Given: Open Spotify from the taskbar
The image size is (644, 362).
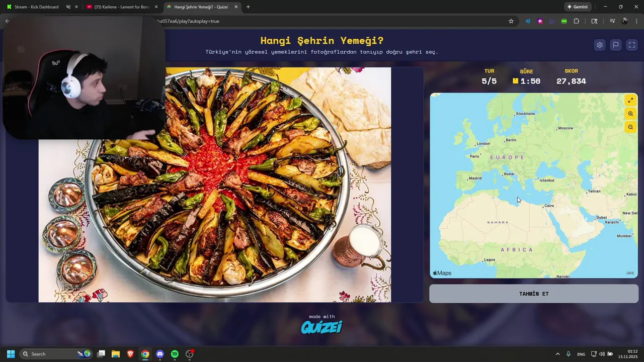Looking at the screenshot, I should coord(175,354).
